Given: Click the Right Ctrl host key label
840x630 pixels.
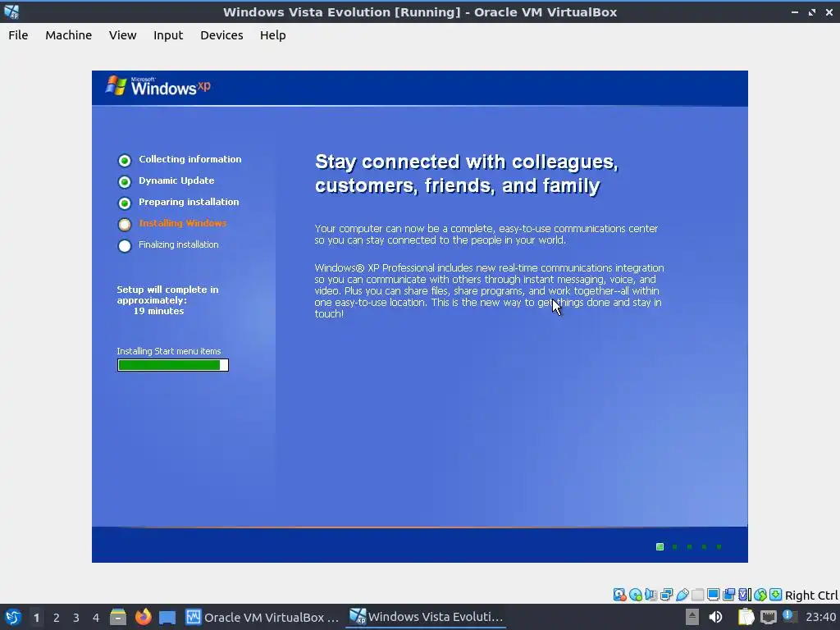Looking at the screenshot, I should [811, 596].
